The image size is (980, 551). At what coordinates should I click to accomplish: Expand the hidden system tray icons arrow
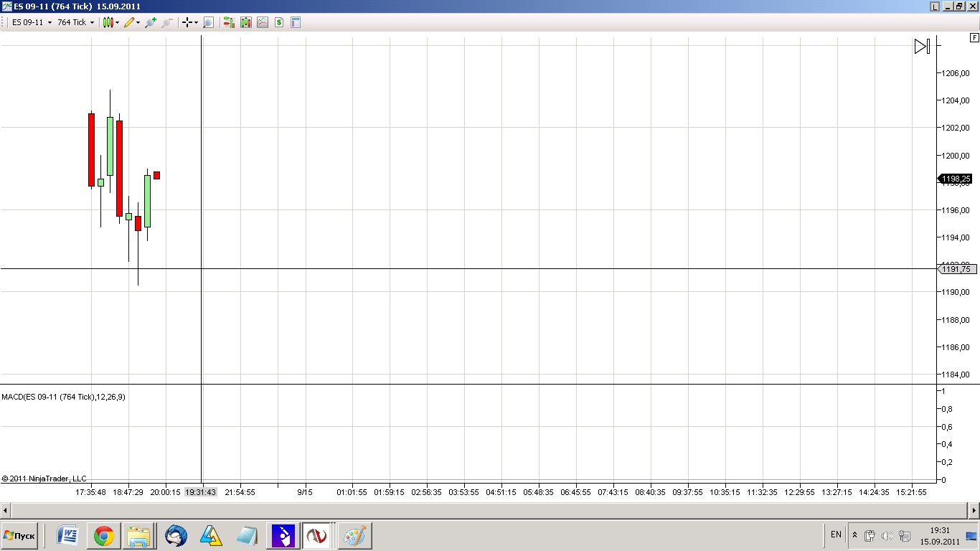point(854,535)
